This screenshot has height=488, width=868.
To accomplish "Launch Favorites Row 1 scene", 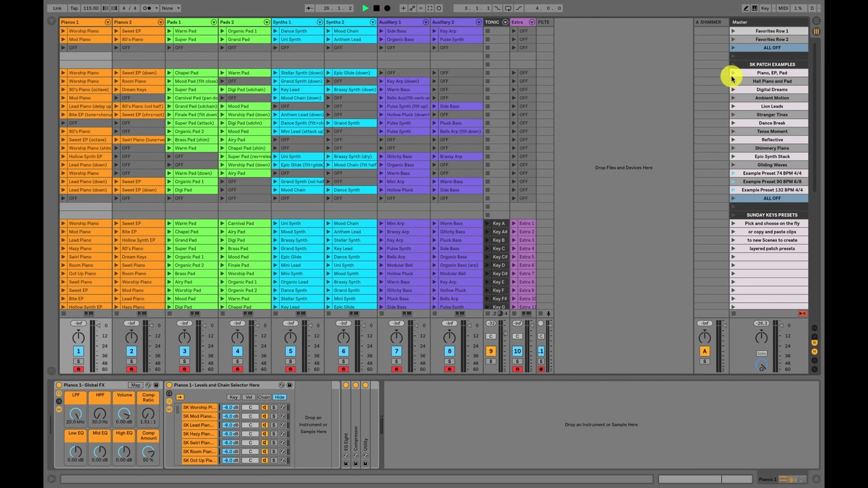I will [733, 31].
